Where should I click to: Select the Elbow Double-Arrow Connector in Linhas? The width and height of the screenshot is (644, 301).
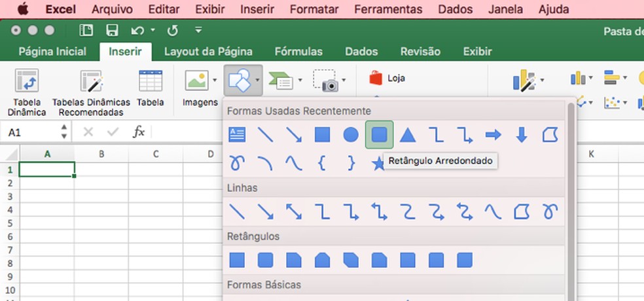point(379,212)
